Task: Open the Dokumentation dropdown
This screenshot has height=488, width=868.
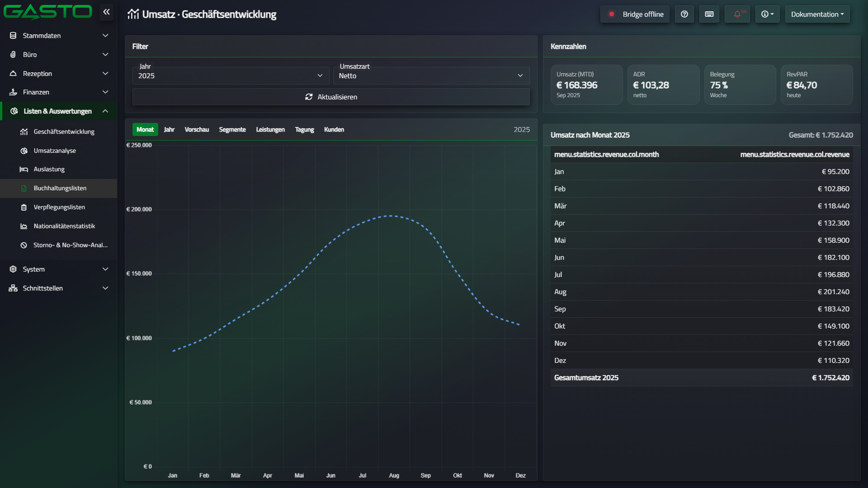Action: point(817,14)
